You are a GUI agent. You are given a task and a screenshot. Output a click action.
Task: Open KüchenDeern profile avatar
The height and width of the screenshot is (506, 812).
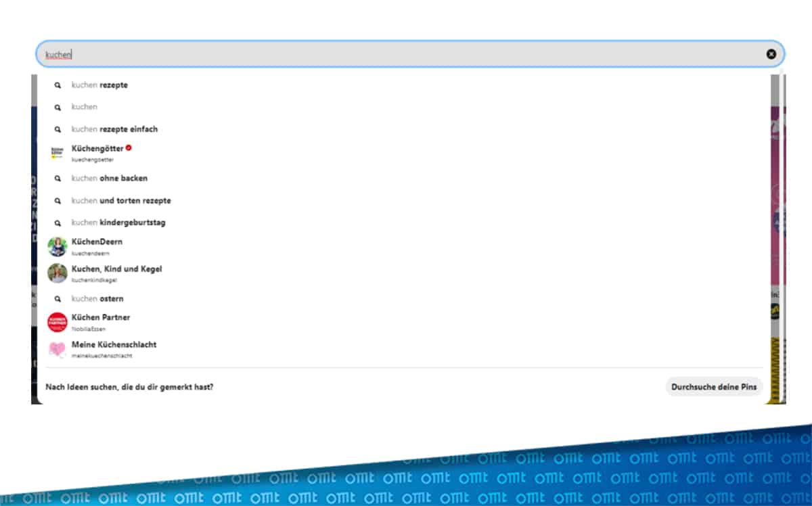[x=58, y=246]
